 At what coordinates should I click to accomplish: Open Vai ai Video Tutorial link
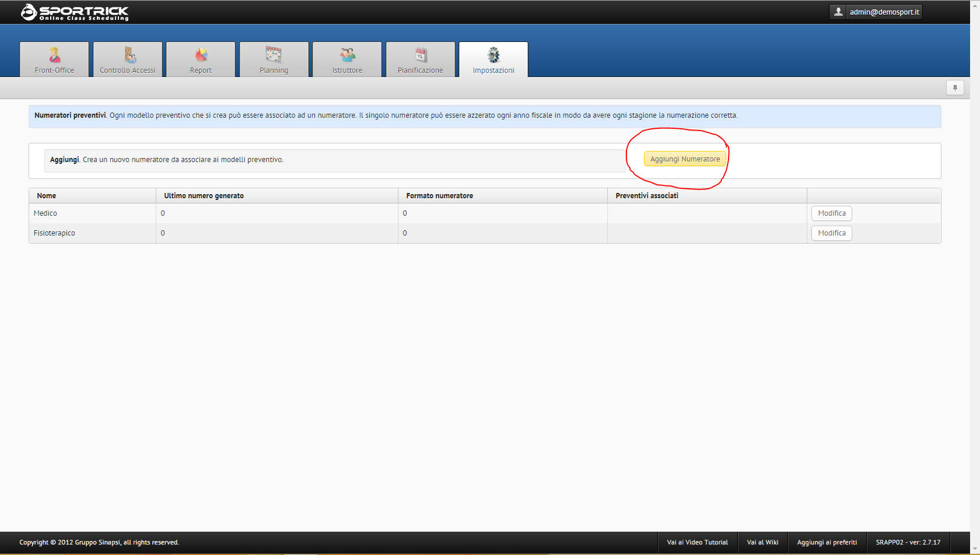pos(698,542)
